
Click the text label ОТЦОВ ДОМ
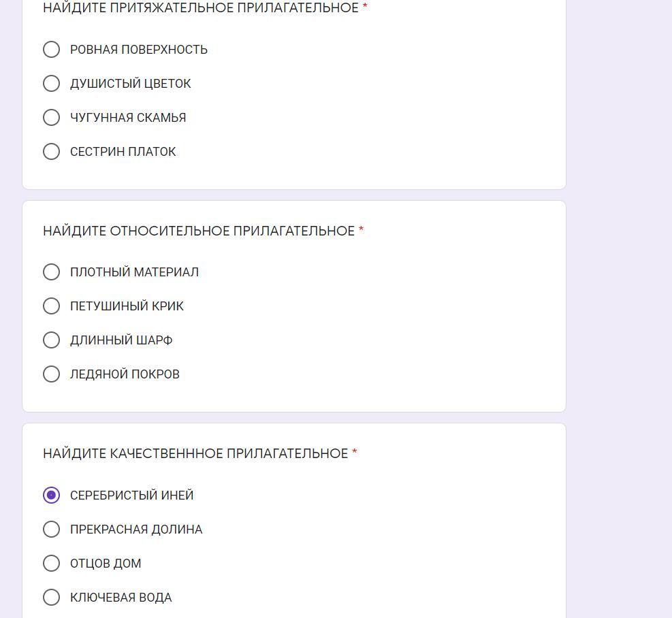[x=106, y=564]
